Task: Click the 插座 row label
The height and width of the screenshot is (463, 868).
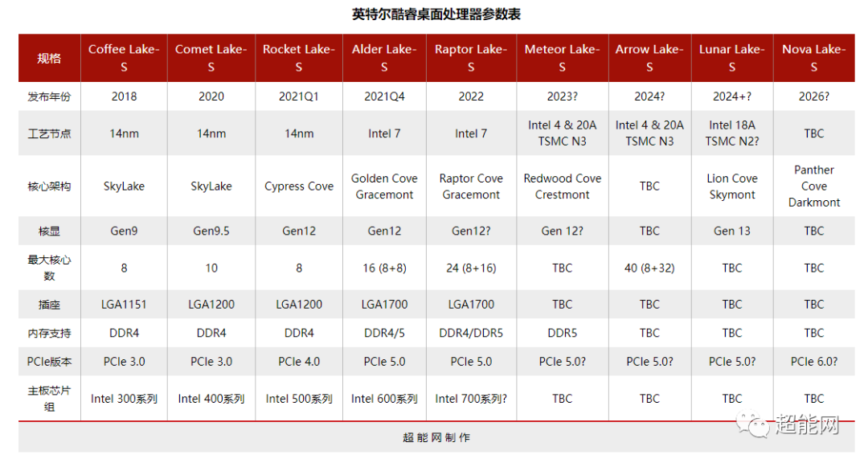Action: 49,305
